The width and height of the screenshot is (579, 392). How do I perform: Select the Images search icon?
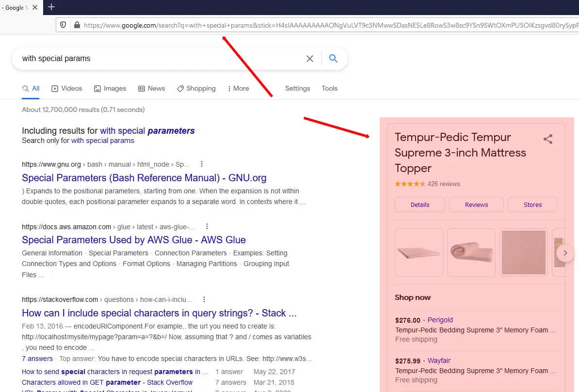click(x=96, y=88)
